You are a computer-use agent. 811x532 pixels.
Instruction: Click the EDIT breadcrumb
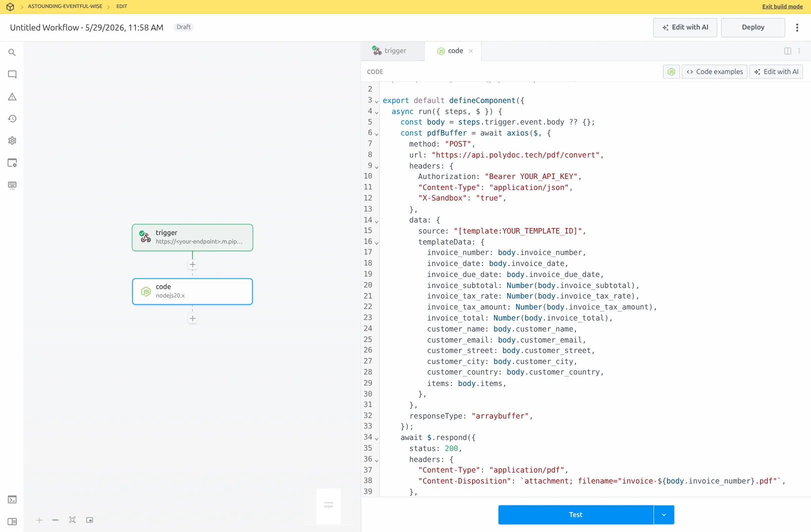pos(121,6)
